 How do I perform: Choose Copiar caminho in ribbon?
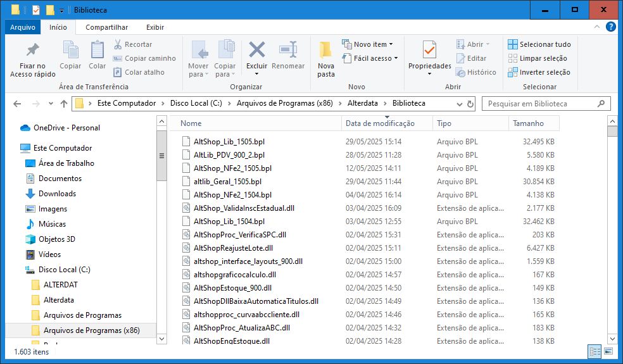click(144, 58)
